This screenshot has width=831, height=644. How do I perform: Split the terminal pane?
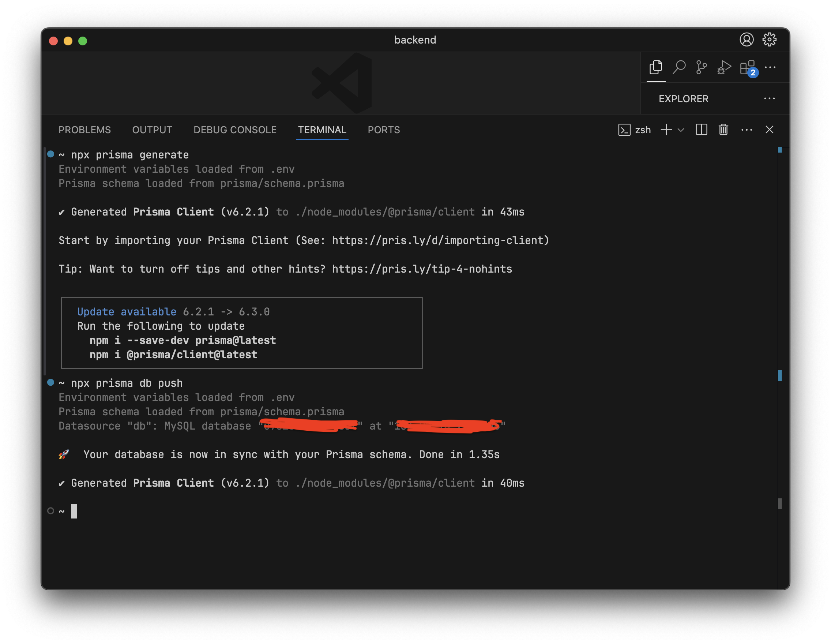pos(701,130)
